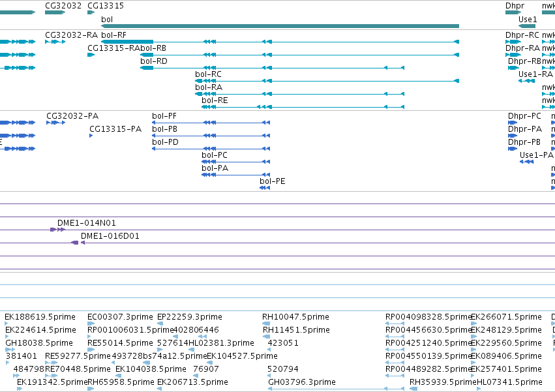Viewport: 555px width, 392px height.
Task: Select the Use1-RA transcript label
Action: [535, 74]
